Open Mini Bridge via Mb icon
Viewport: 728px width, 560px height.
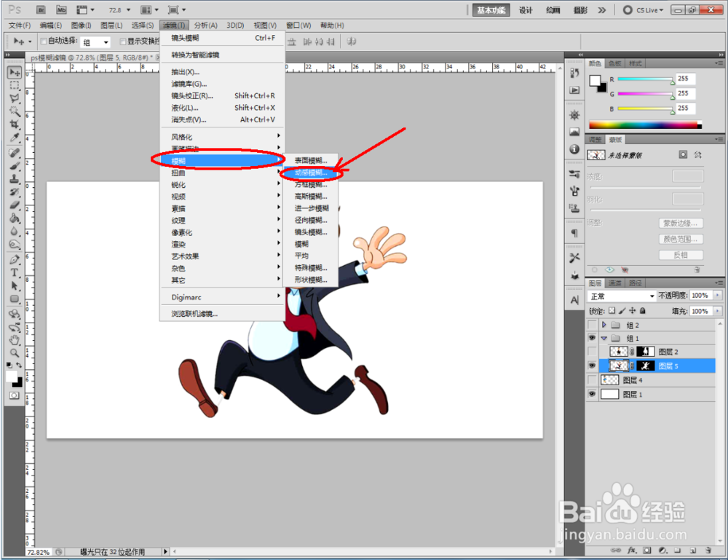pos(61,9)
